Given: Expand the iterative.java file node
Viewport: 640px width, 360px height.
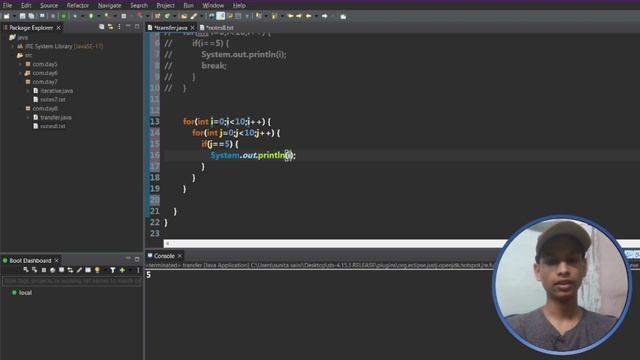Looking at the screenshot, I should point(28,91).
